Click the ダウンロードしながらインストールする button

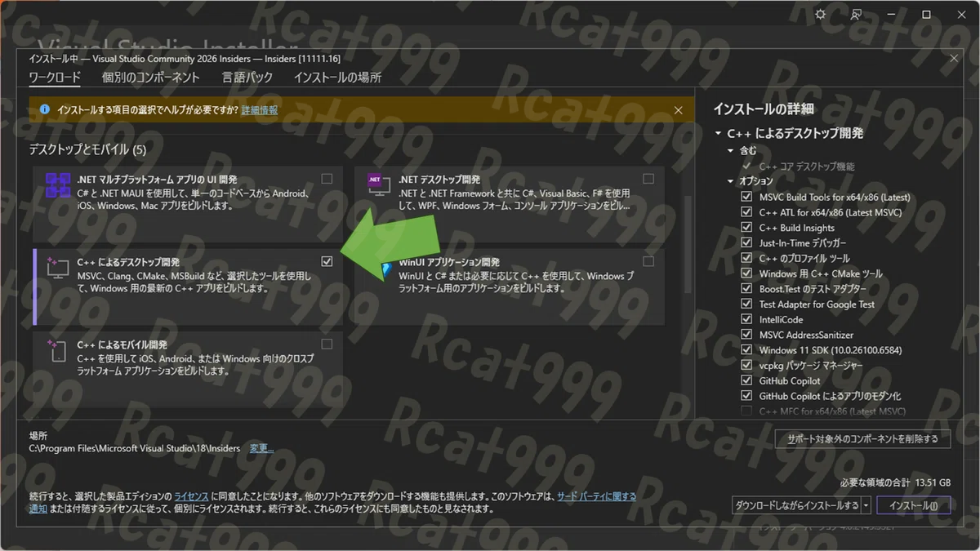(x=796, y=505)
